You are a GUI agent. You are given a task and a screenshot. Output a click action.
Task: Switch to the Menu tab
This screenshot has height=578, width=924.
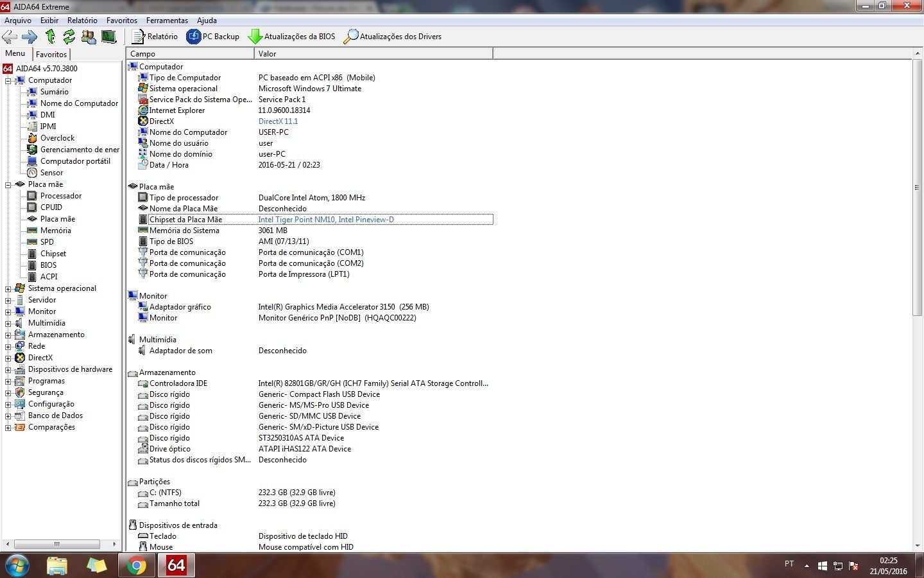click(15, 54)
